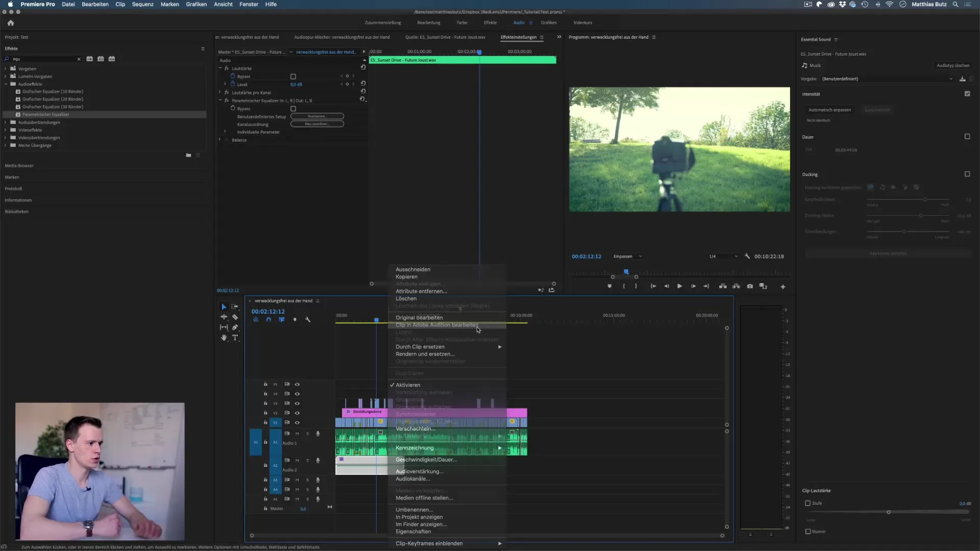The height and width of the screenshot is (551, 980).
Task: Expand the Videoeffekte folder
Action: (x=6, y=130)
